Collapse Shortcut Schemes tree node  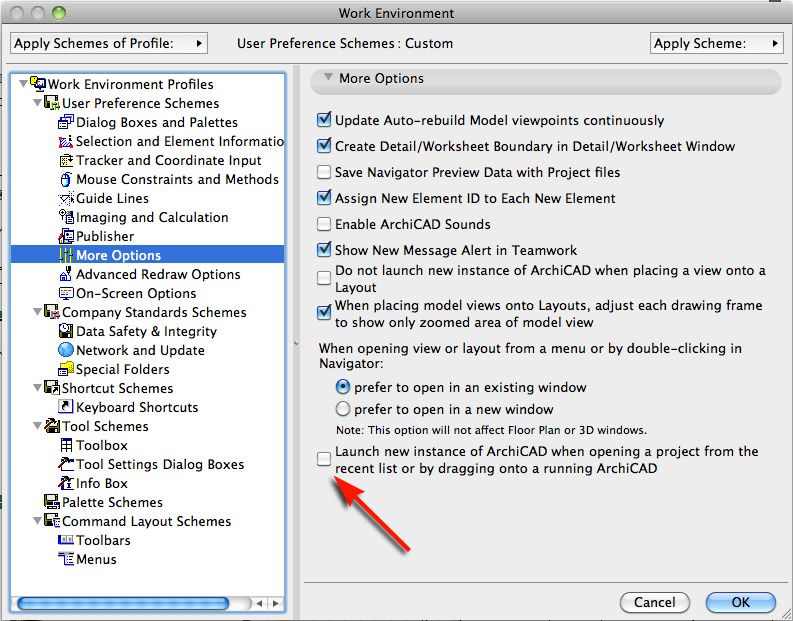[37, 388]
